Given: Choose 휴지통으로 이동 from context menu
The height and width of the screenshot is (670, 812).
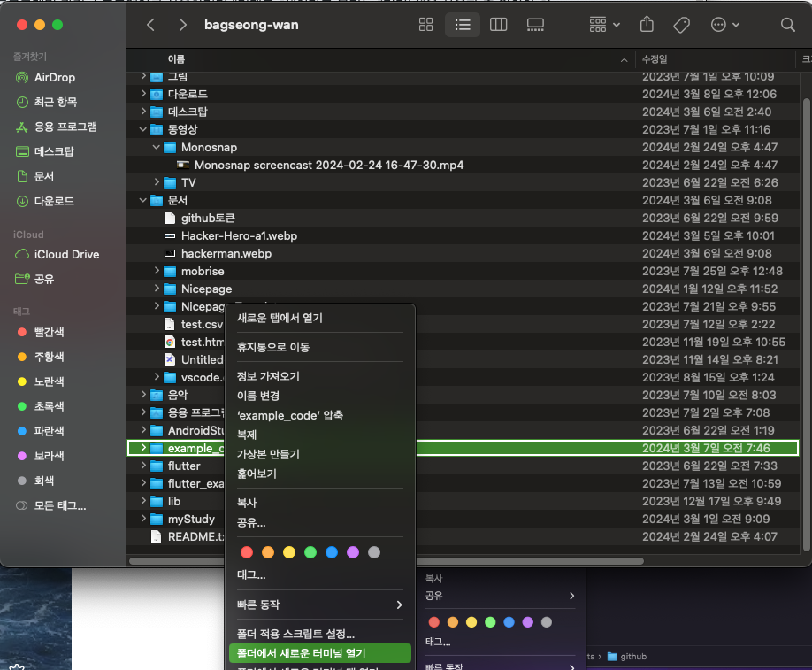Looking at the screenshot, I should coord(320,348).
